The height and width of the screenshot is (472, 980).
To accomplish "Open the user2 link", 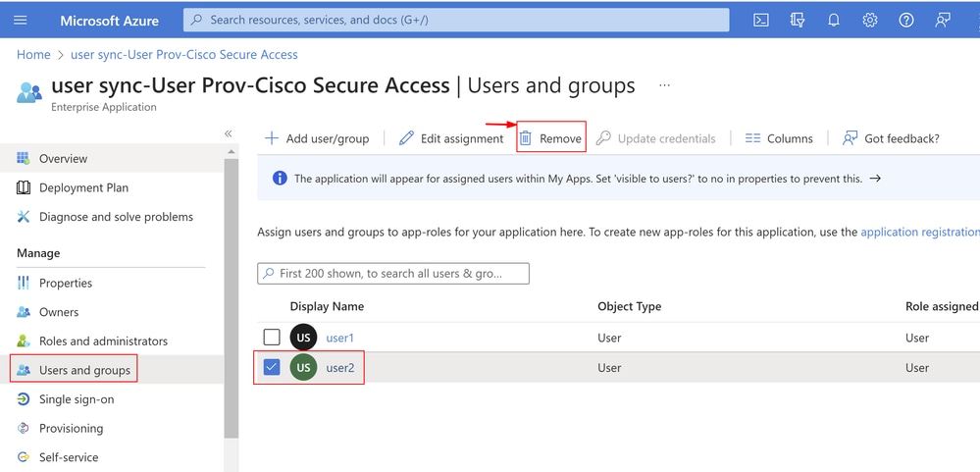I will pos(340,368).
